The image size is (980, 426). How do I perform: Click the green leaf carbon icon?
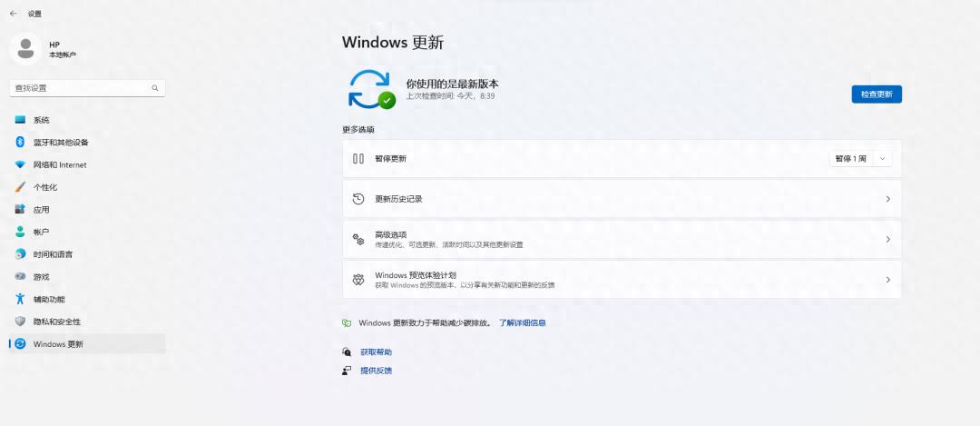click(347, 323)
